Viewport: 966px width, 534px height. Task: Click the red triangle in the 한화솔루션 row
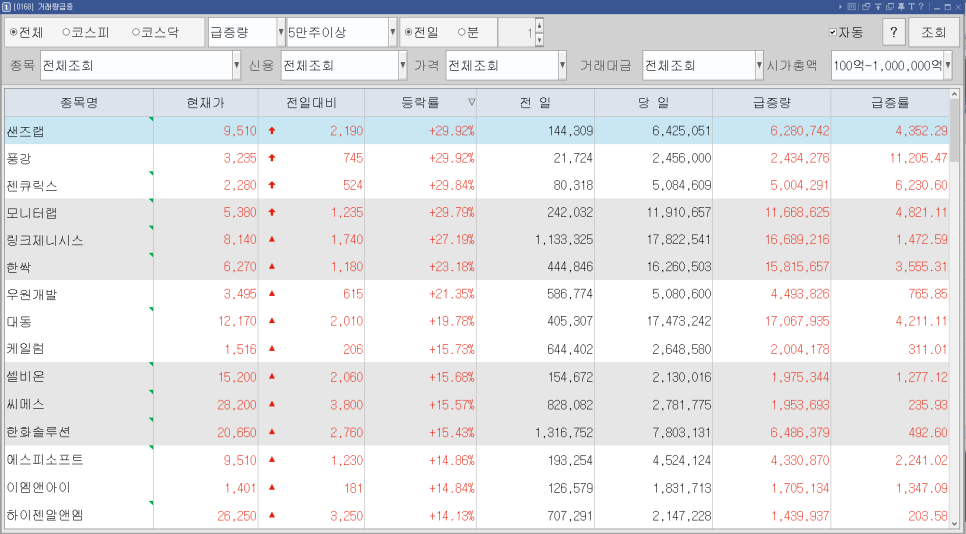272,431
